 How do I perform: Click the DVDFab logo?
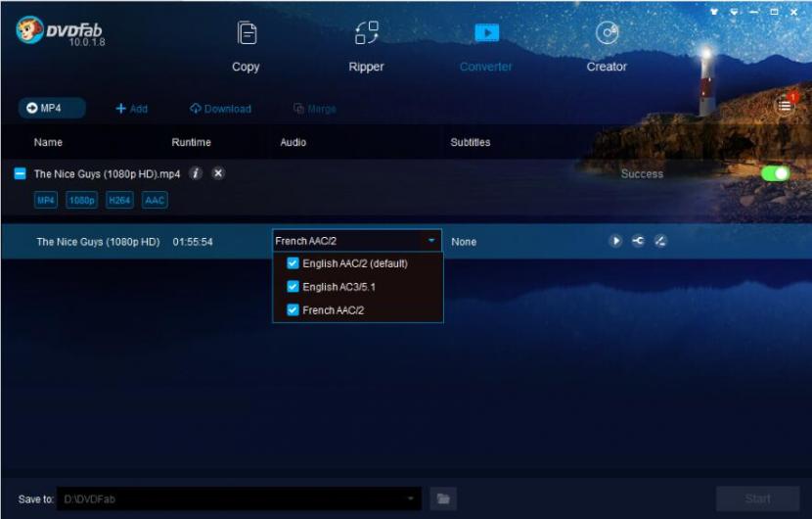[60, 31]
